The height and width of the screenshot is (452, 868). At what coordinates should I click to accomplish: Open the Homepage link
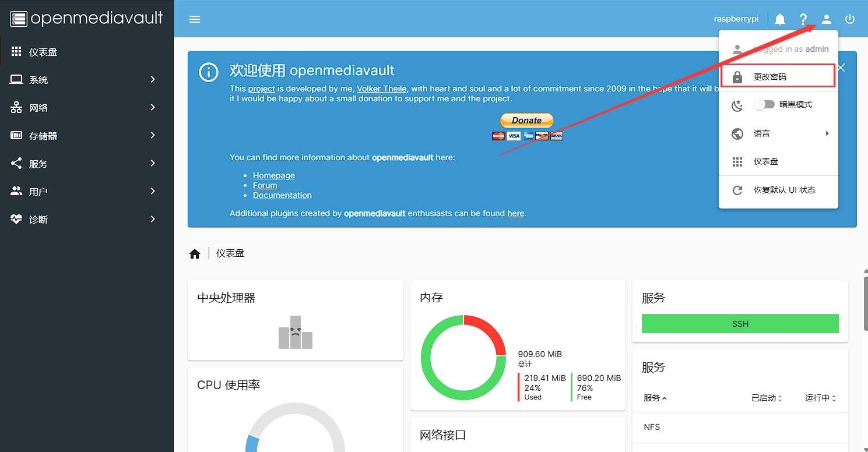[x=274, y=175]
